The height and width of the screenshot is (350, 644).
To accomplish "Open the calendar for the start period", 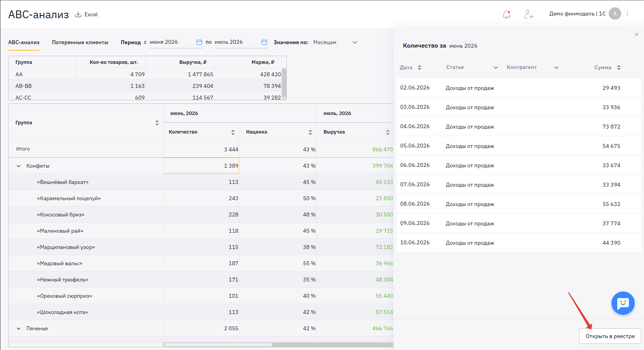I will pyautogui.click(x=199, y=42).
